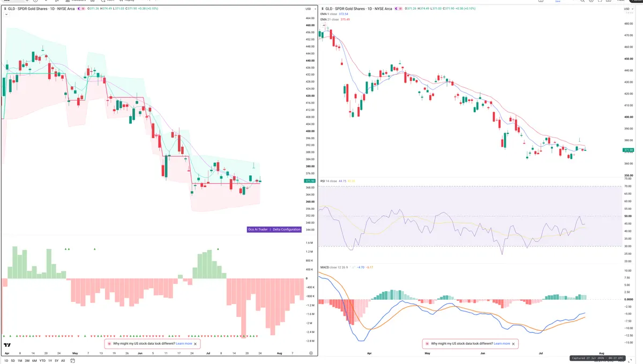This screenshot has height=364, width=643.
Task: Click the right chart's data notice flag icon
Action: (427, 344)
